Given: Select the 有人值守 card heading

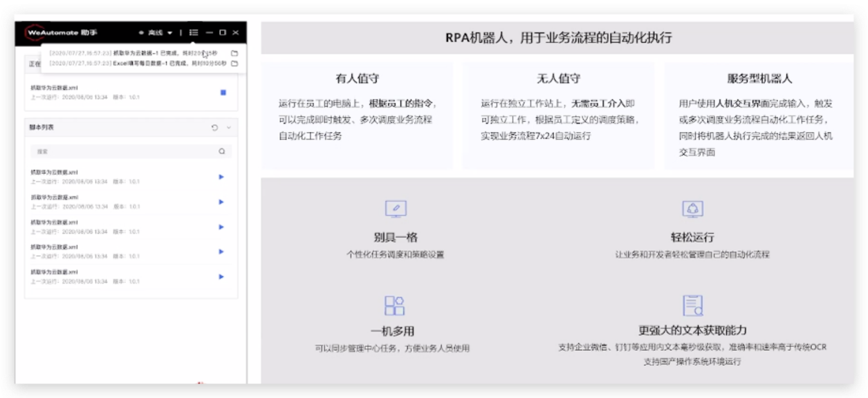Looking at the screenshot, I should pyautogui.click(x=357, y=79).
